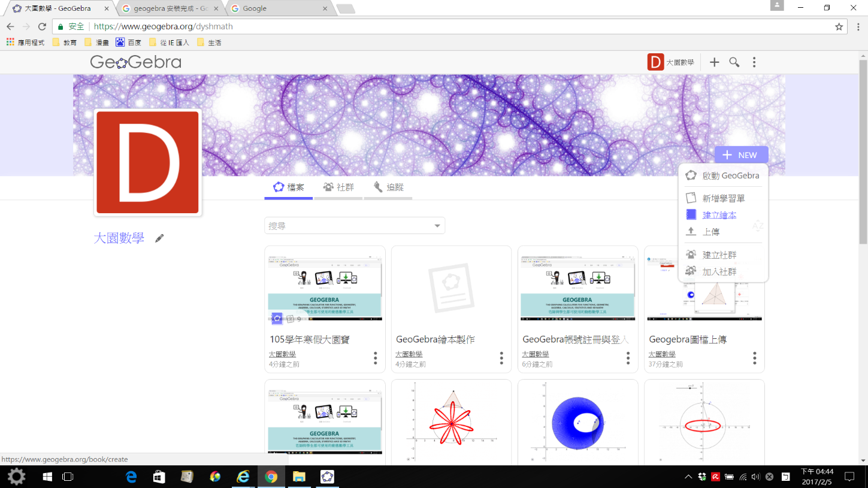Open the large red D profile picture
This screenshot has width=868, height=488.
(x=147, y=162)
